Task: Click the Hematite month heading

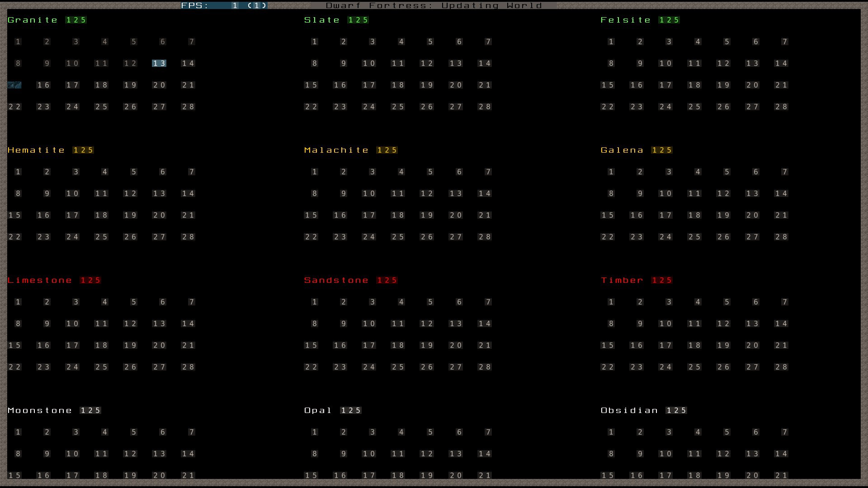Action: [x=36, y=150]
